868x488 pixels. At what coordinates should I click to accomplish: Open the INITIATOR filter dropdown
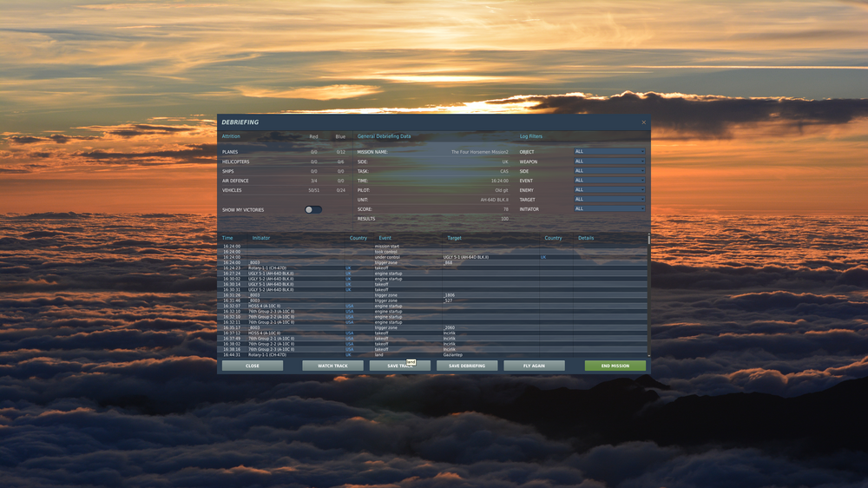pyautogui.click(x=609, y=208)
